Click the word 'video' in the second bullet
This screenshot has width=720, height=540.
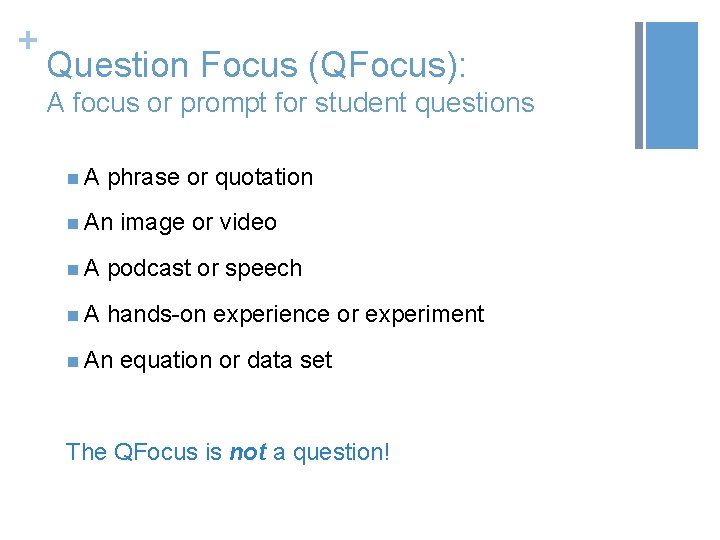click(248, 223)
